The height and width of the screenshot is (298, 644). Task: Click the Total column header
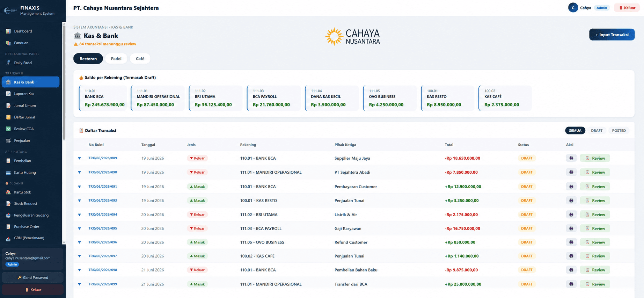(x=449, y=145)
